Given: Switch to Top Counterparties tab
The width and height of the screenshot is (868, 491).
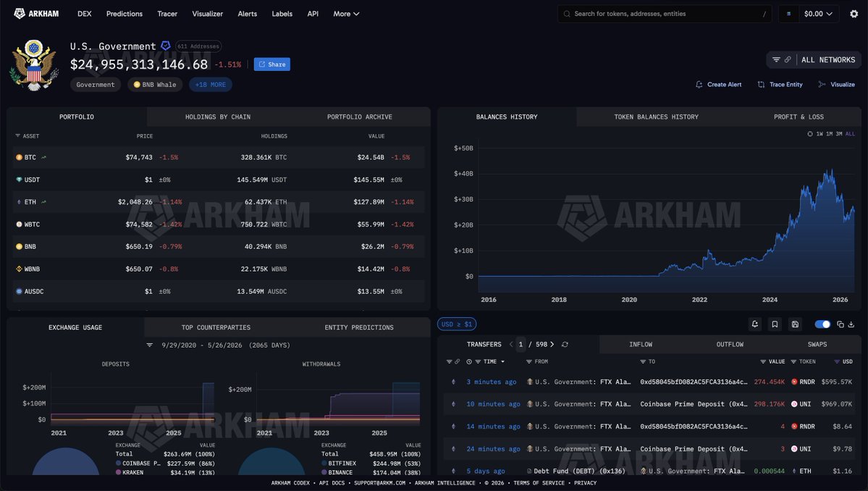Looking at the screenshot, I should point(216,328).
